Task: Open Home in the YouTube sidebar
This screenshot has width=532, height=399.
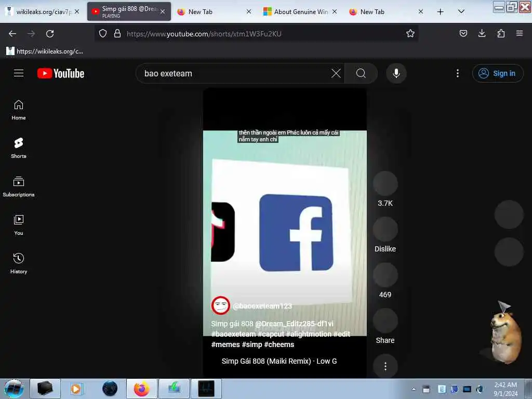Action: 19,110
